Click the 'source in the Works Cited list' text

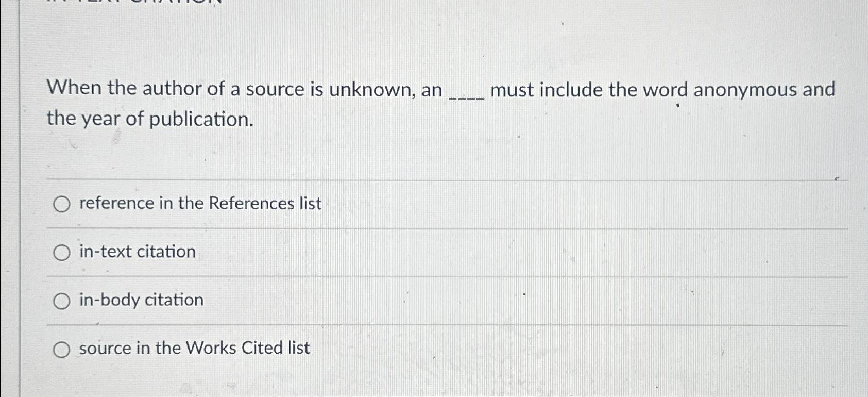pos(193,349)
